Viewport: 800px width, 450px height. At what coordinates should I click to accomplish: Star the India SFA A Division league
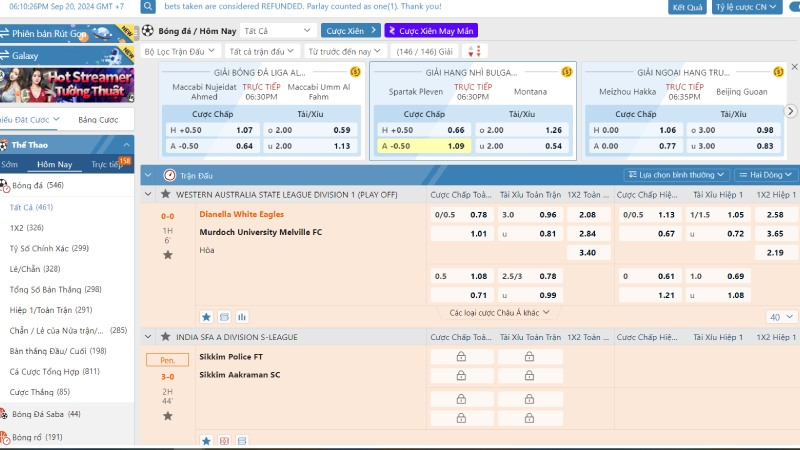(x=165, y=337)
